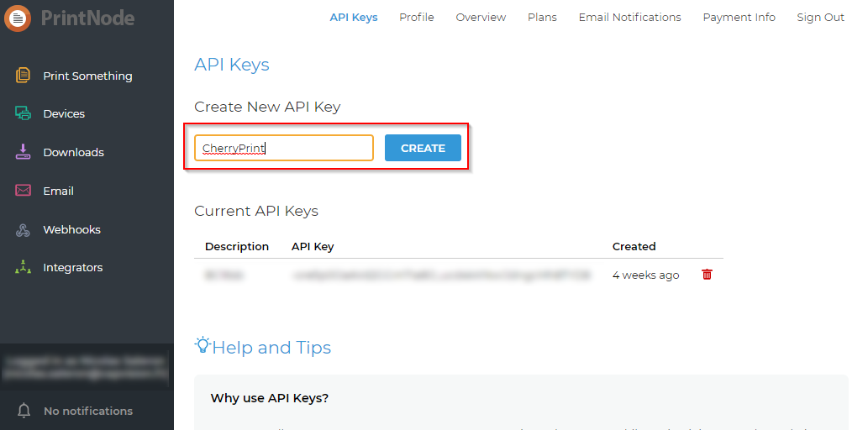Open the Email envelope icon

23,191
